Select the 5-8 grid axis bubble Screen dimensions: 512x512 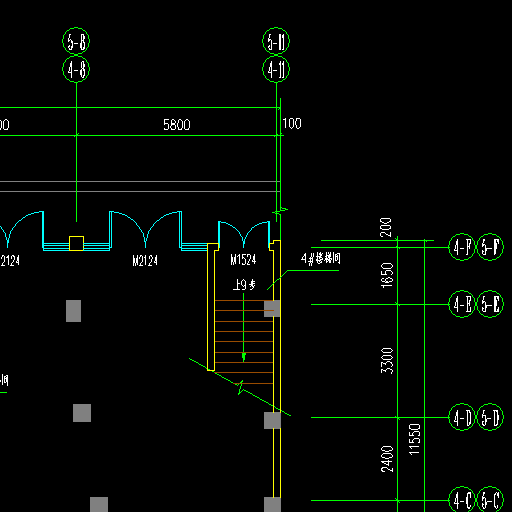[76, 41]
